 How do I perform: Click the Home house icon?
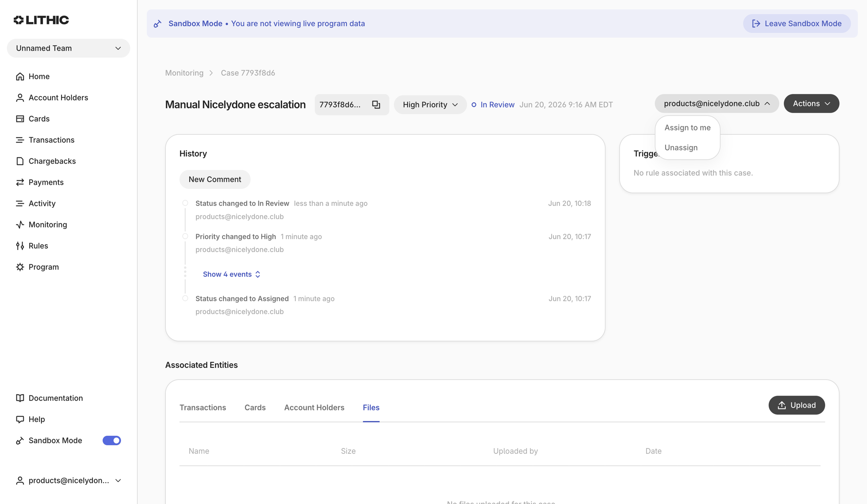point(20,76)
